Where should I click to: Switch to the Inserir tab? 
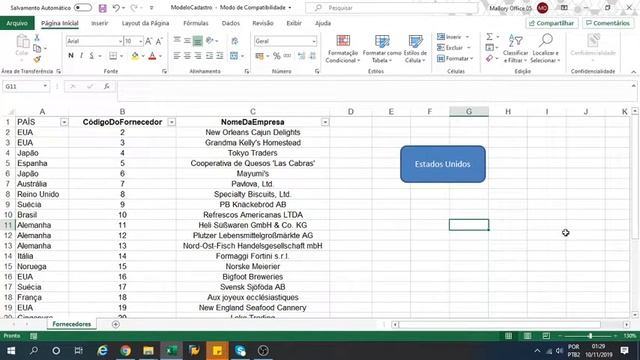tap(100, 23)
